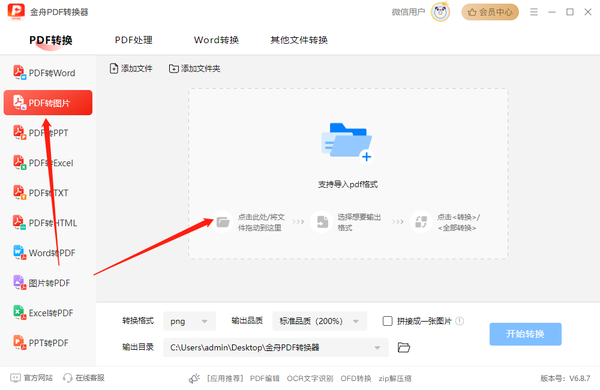Click the 添加文件 button
Screen dimensions: 600x390
[x=131, y=69]
